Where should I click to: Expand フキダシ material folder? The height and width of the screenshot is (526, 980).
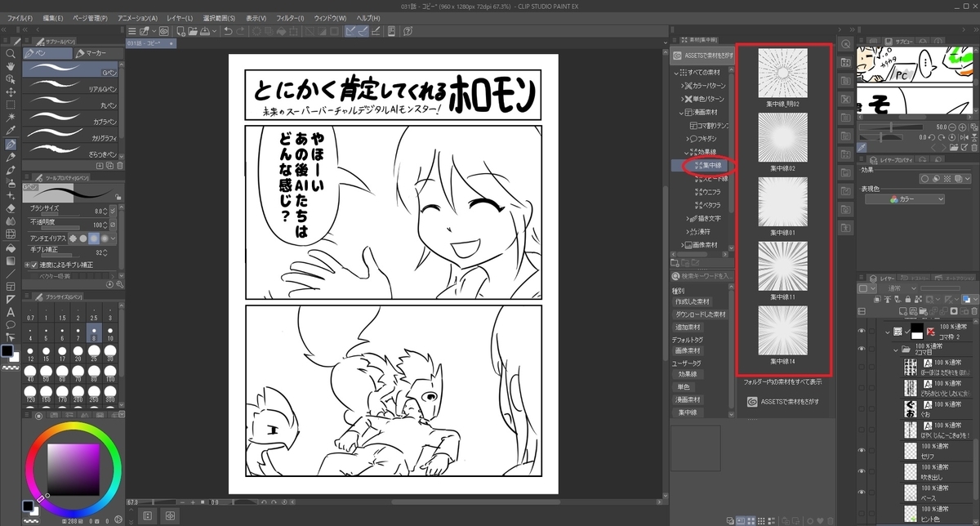pos(688,139)
